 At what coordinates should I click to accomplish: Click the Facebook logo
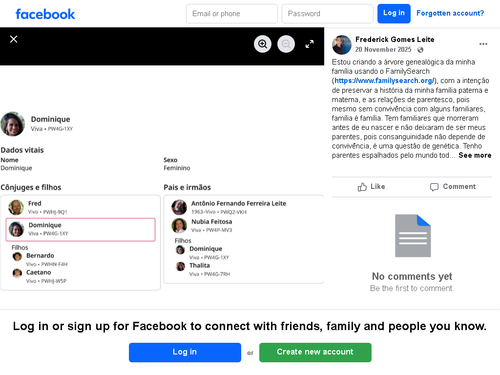(45, 14)
